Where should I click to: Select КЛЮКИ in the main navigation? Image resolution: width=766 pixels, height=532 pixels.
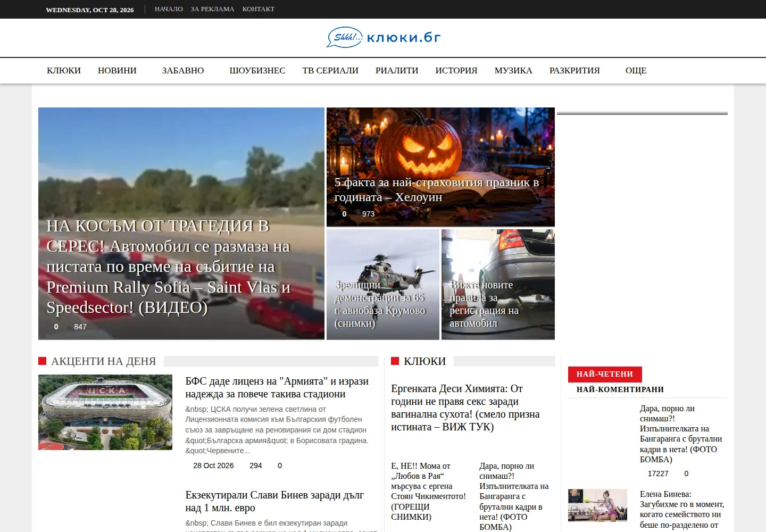click(x=64, y=70)
